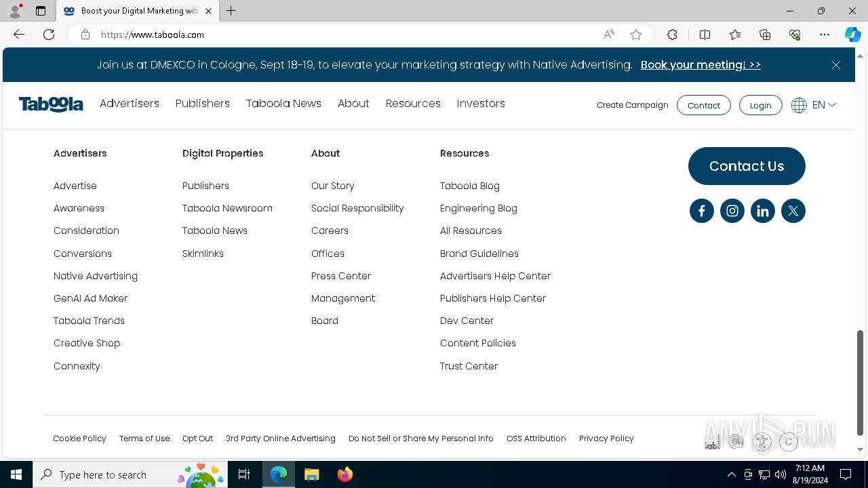Open browser Extensions icon

click(x=672, y=35)
